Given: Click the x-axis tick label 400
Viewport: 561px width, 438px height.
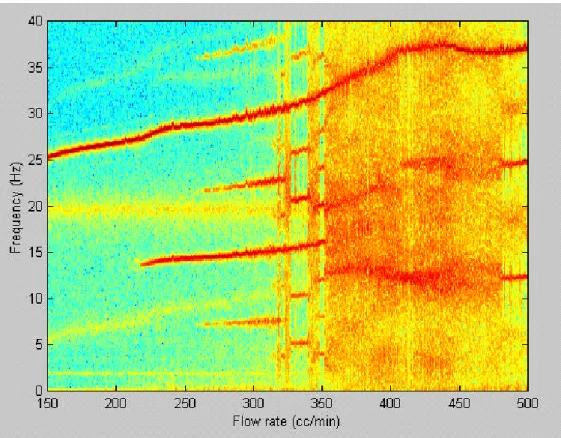Looking at the screenshot, I should [390, 403].
